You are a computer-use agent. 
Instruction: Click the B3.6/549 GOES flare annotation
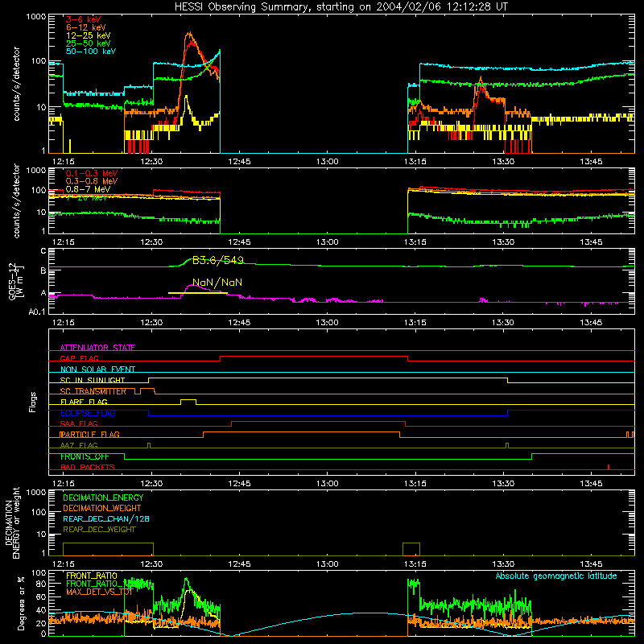[217, 260]
